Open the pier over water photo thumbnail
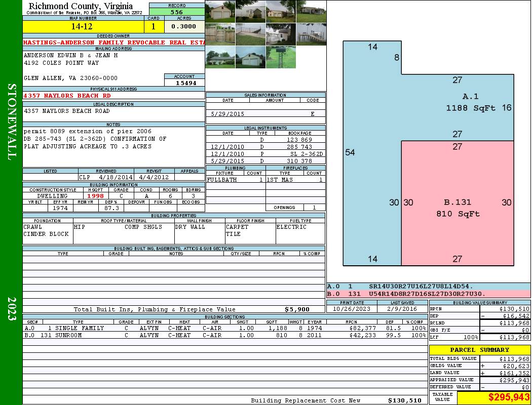The width and height of the screenshot is (532, 405). click(x=312, y=34)
